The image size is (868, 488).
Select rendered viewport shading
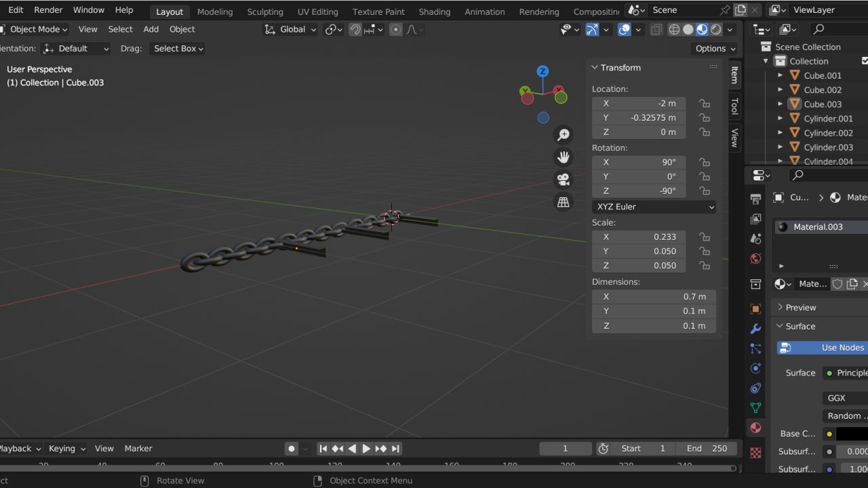[x=715, y=29]
